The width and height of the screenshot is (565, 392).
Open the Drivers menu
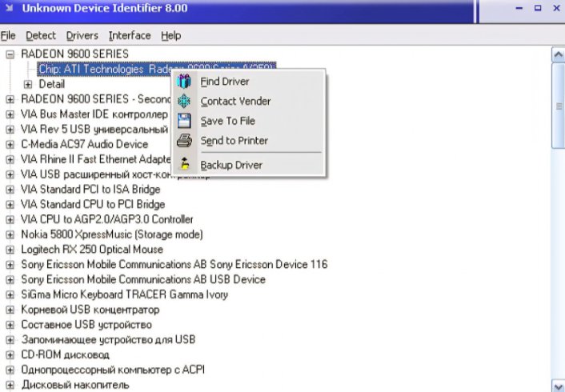point(82,36)
